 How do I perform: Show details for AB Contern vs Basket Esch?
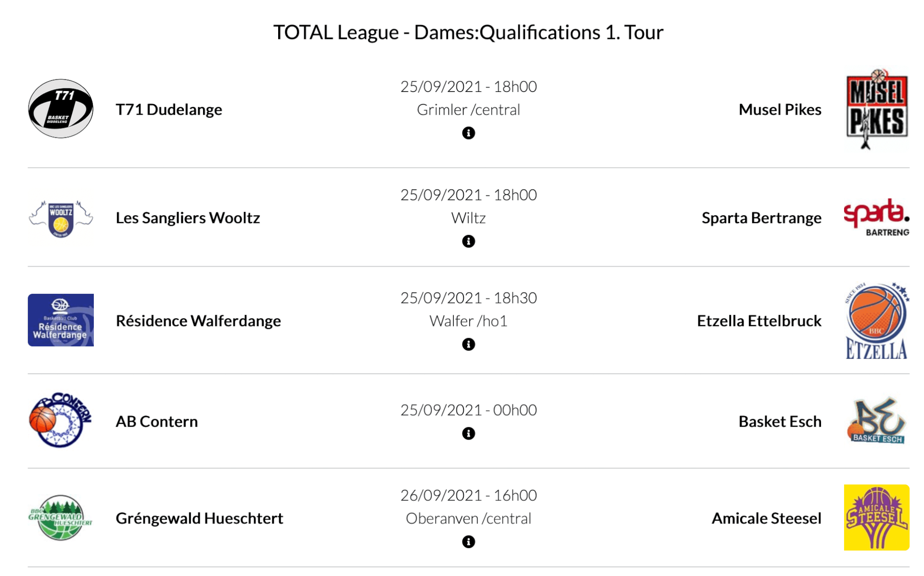(468, 433)
